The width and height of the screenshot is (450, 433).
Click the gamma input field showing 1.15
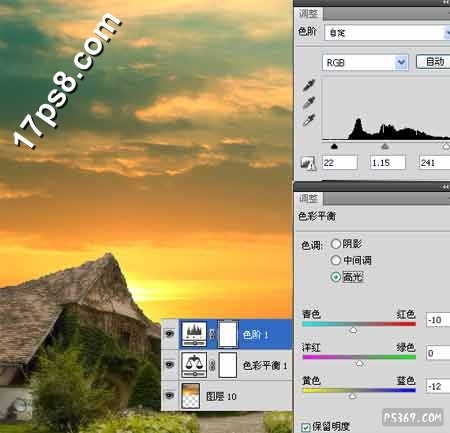pos(388,163)
